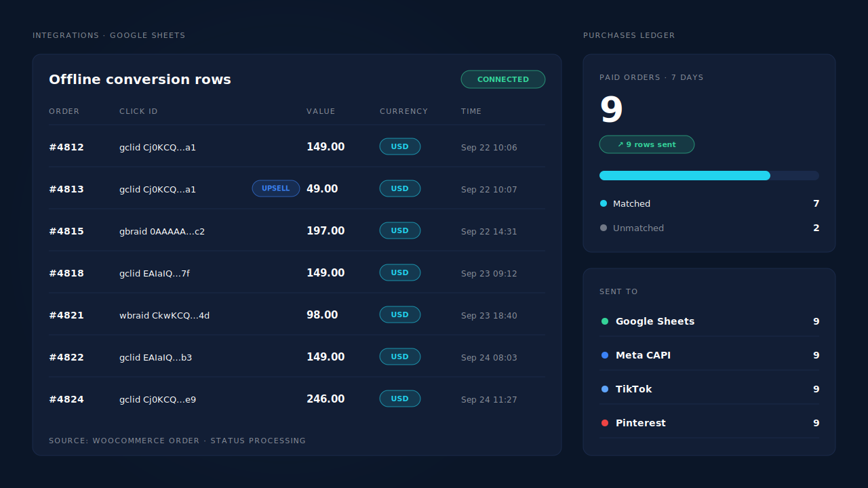Image resolution: width=868 pixels, height=488 pixels.
Task: Click the ORDER column header
Action: 64,111
